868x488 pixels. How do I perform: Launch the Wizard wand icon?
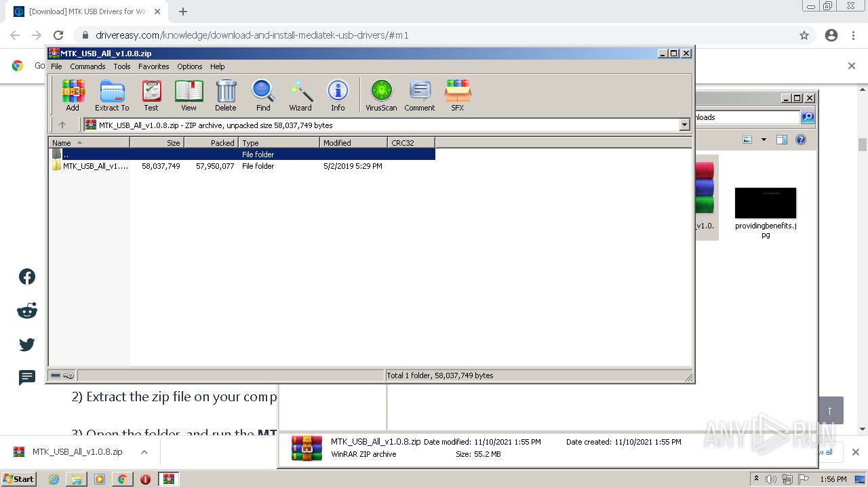(300, 95)
